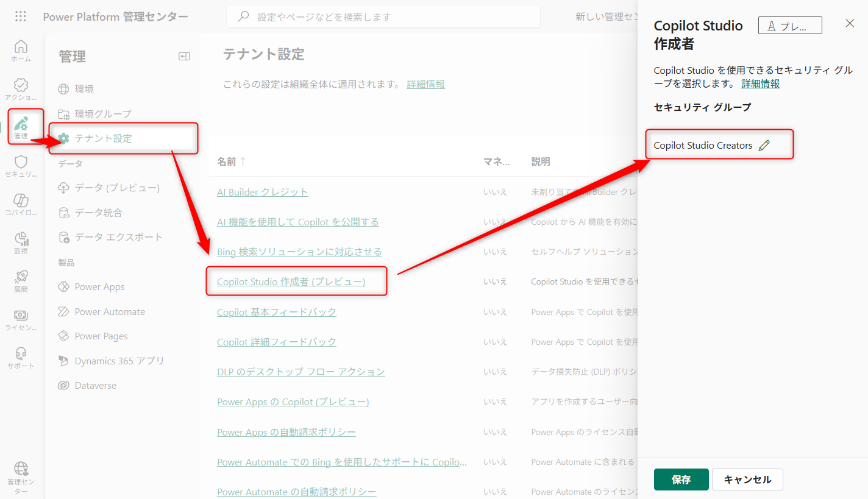The width and height of the screenshot is (868, 499).
Task: Click the キャンセル button
Action: pyautogui.click(x=747, y=480)
